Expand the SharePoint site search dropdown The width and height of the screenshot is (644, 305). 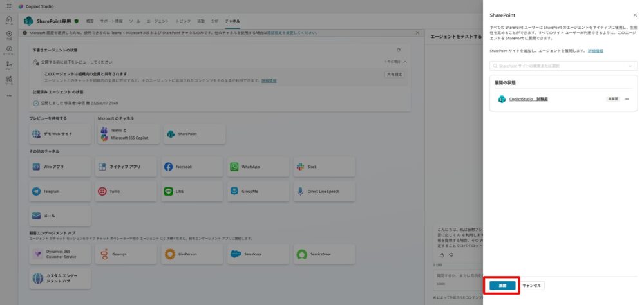click(630, 66)
